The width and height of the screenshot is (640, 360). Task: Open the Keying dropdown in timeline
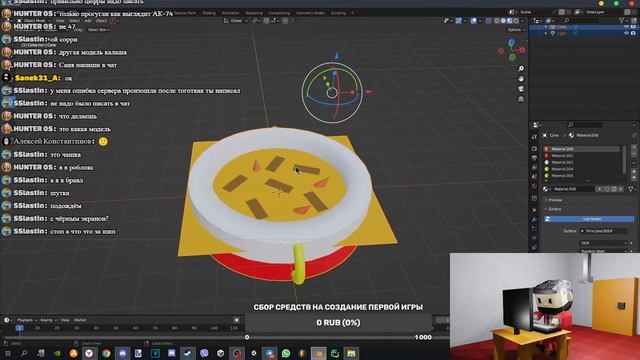[x=48, y=320]
